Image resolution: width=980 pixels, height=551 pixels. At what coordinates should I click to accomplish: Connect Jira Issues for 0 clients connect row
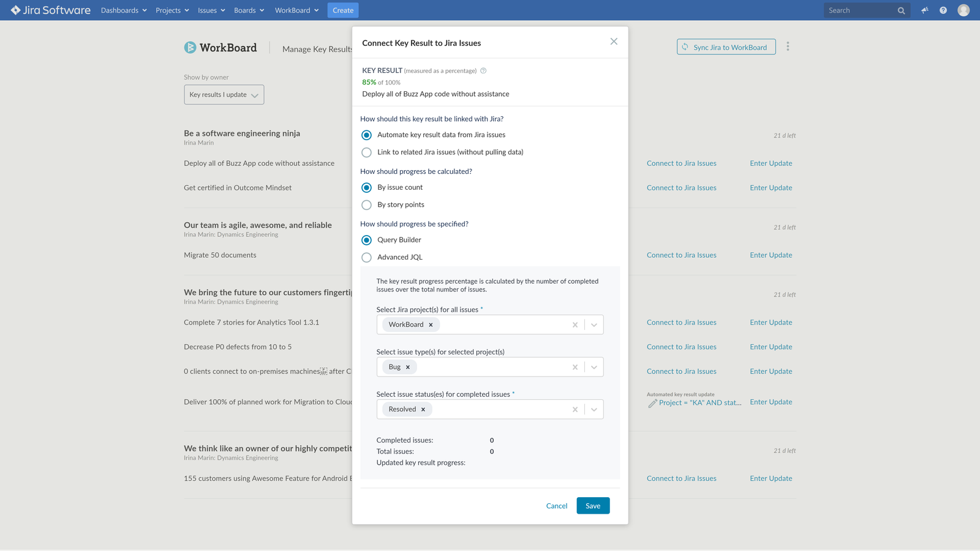[682, 372]
